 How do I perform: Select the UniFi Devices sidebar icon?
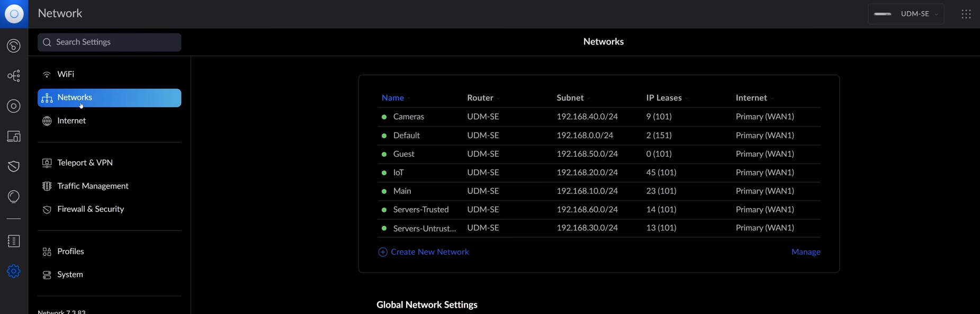coord(13,106)
